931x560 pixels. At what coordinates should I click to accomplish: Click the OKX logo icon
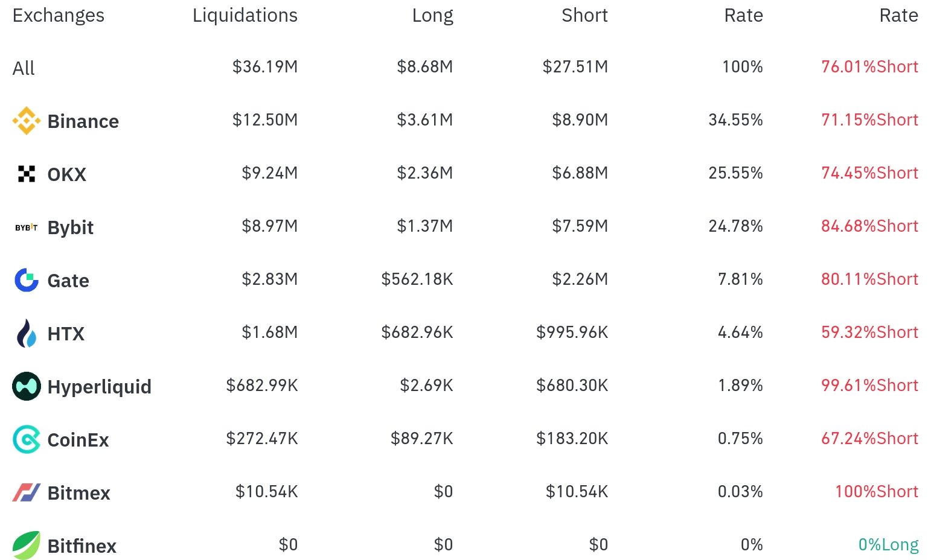coord(27,174)
